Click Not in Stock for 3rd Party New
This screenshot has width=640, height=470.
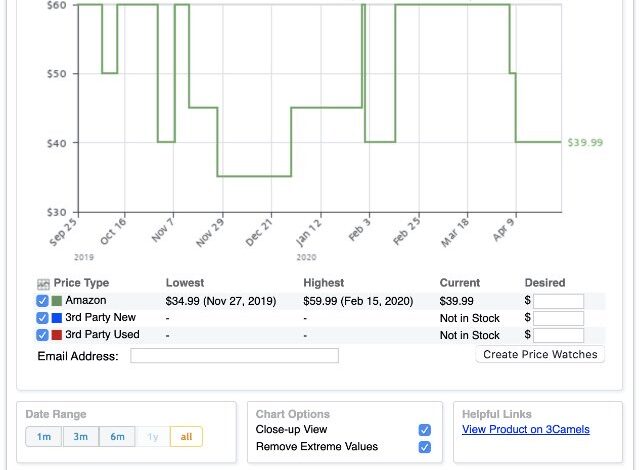tap(469, 318)
